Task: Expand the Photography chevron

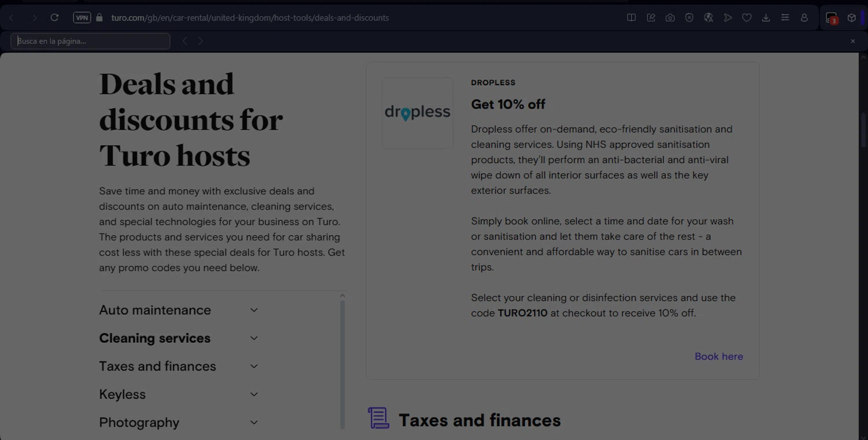Action: (254, 422)
